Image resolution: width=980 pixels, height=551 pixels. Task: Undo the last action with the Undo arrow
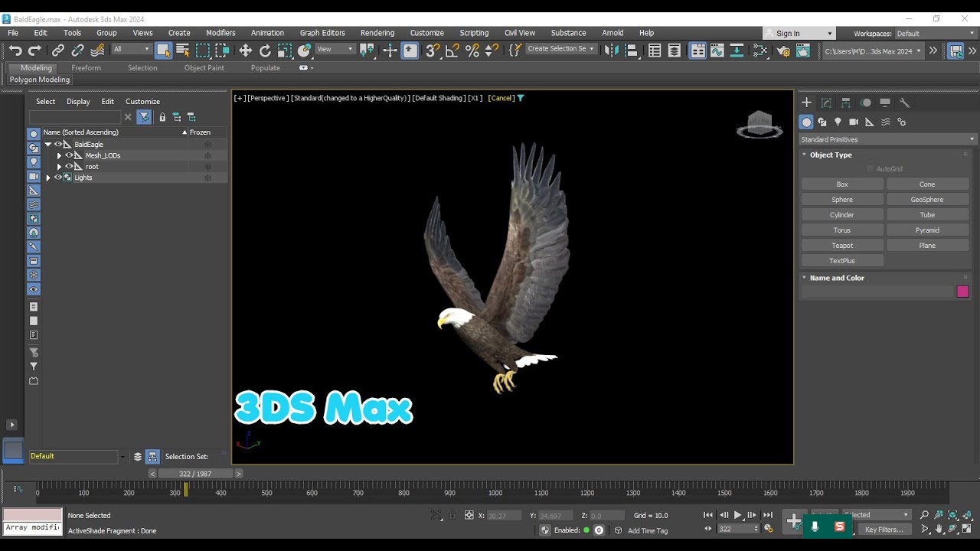click(15, 51)
